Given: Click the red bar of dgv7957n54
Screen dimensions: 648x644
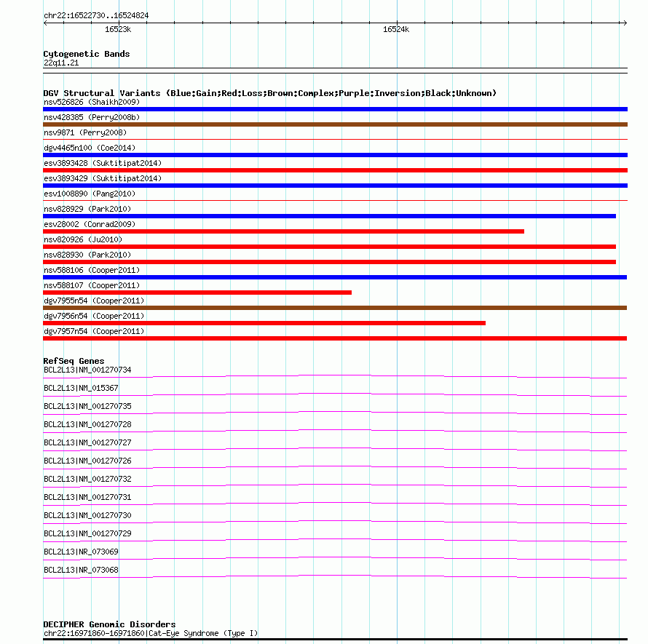Looking at the screenshot, I should (335, 338).
